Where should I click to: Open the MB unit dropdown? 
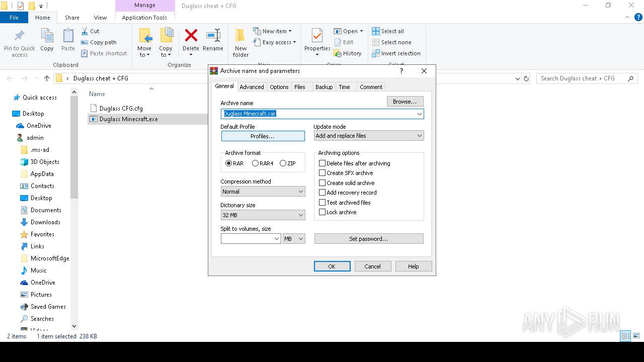coord(294,239)
